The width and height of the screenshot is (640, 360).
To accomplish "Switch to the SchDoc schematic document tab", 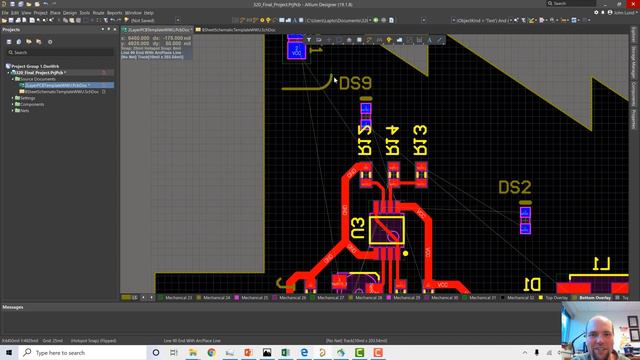I will click(x=236, y=30).
